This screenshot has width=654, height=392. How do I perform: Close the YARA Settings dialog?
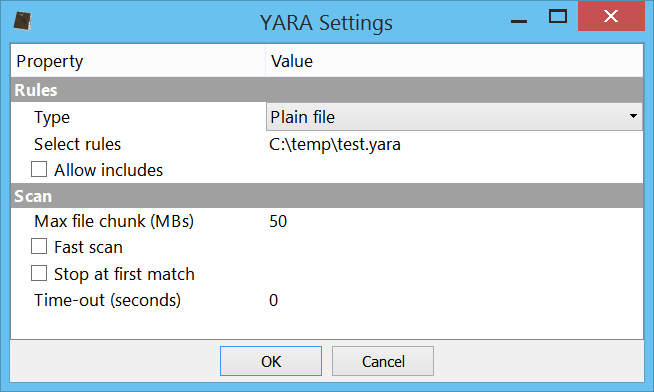coord(611,16)
